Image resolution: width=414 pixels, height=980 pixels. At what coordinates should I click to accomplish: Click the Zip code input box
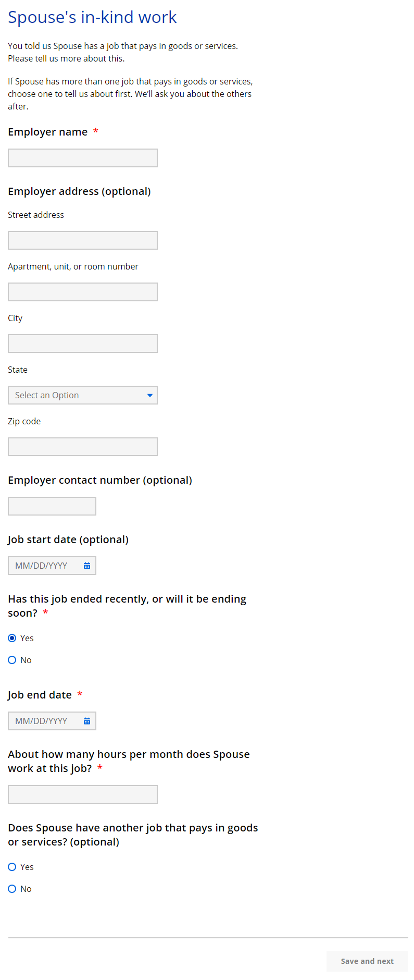click(x=83, y=447)
